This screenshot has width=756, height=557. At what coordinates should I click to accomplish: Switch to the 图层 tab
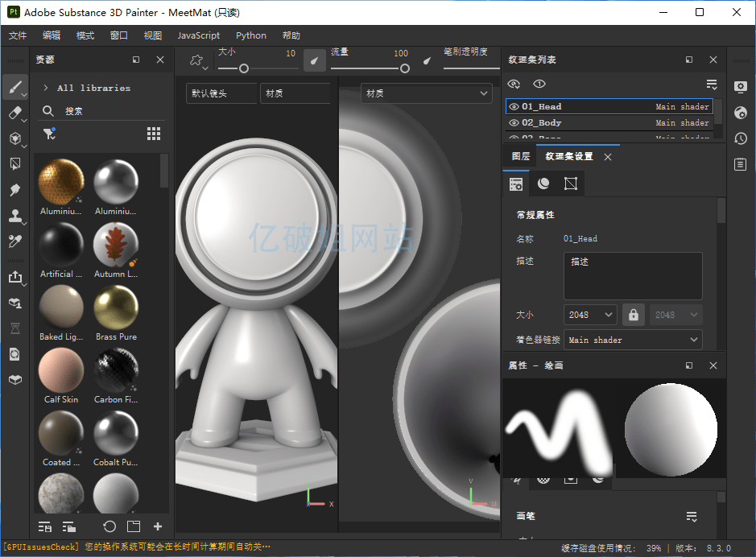(521, 157)
